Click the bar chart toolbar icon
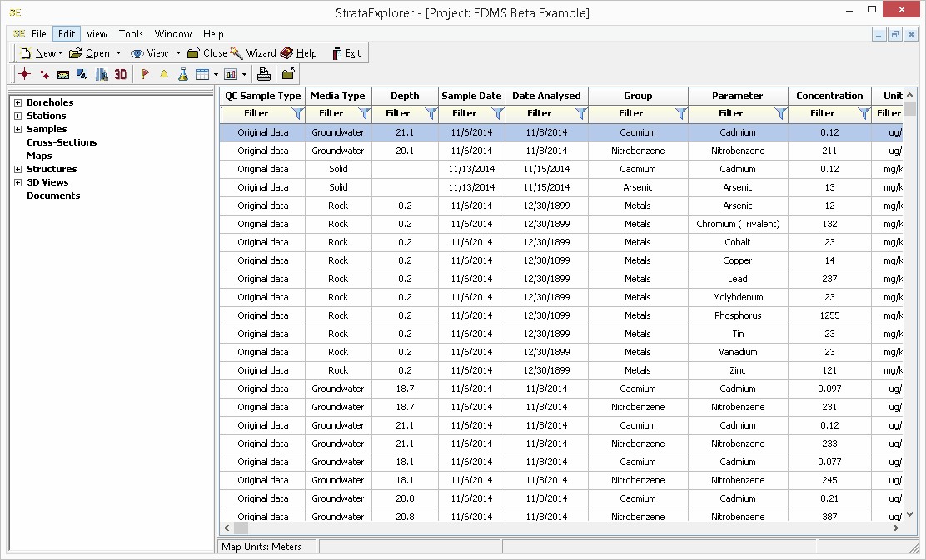Image resolution: width=926 pixels, height=560 pixels. (230, 74)
